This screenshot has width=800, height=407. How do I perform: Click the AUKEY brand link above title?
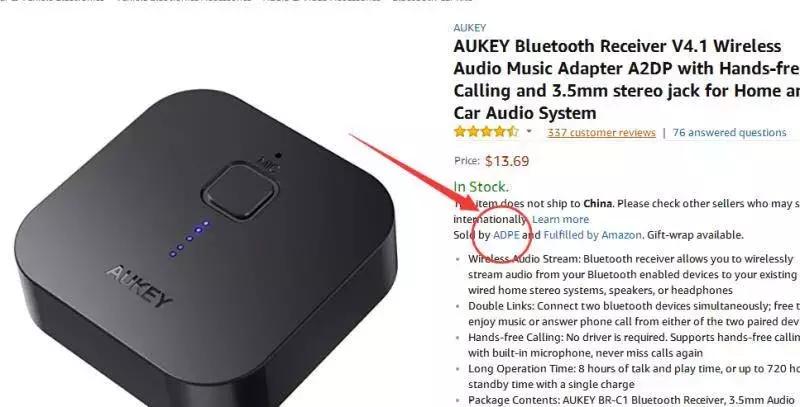point(469,28)
